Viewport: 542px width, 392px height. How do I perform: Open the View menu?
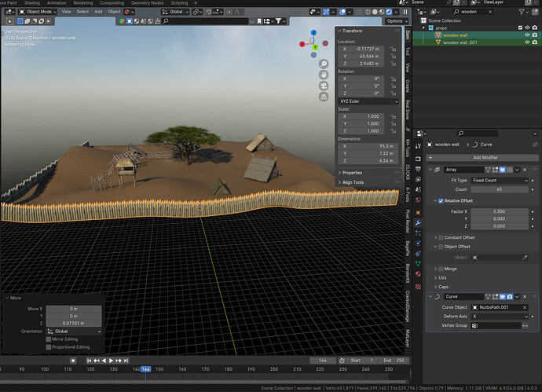tap(66, 12)
